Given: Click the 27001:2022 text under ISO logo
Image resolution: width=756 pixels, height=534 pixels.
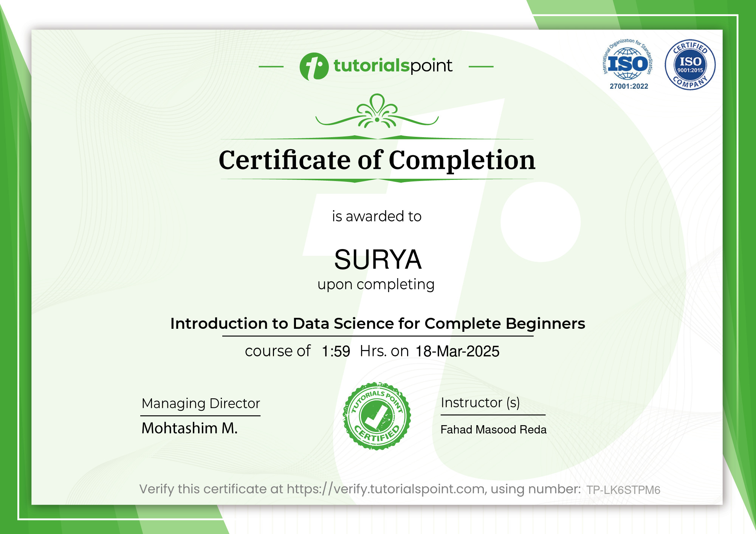Looking at the screenshot, I should click(x=629, y=86).
